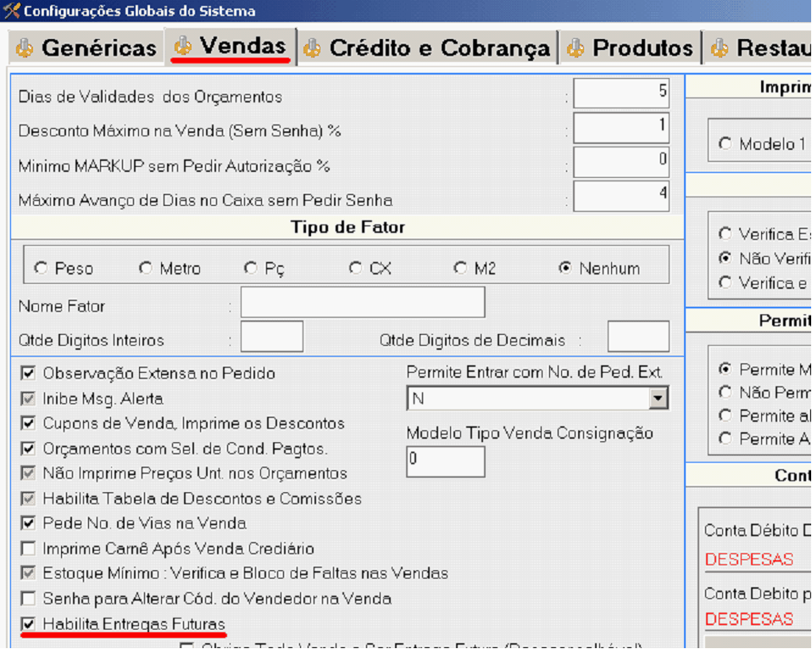Toggle Pede No. de Vias na Venda

(x=29, y=523)
